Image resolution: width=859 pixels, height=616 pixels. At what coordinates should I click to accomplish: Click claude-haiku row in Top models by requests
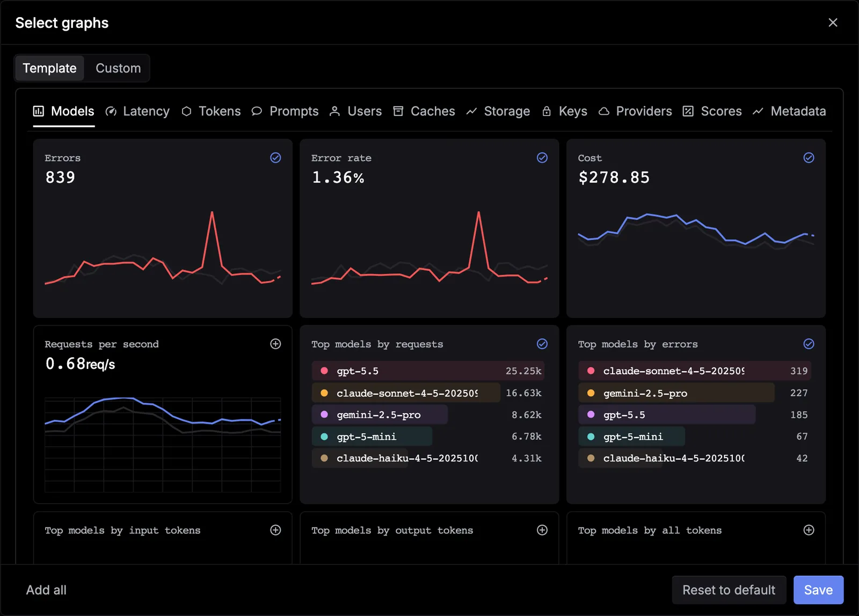[427, 458]
